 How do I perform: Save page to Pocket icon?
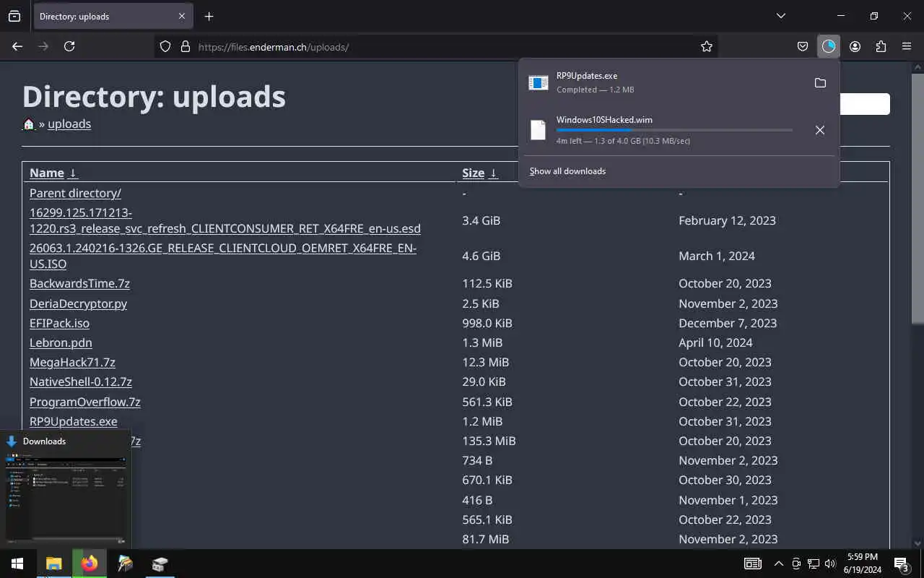803,46
